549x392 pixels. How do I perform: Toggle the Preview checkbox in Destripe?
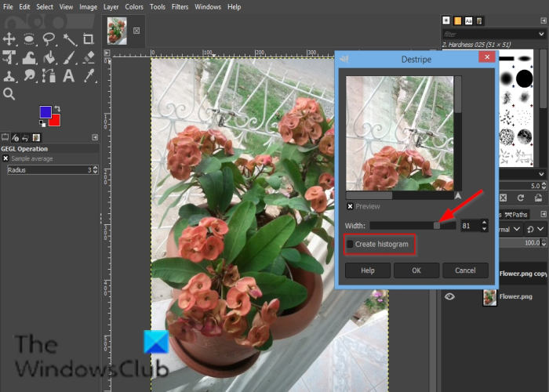[351, 207]
